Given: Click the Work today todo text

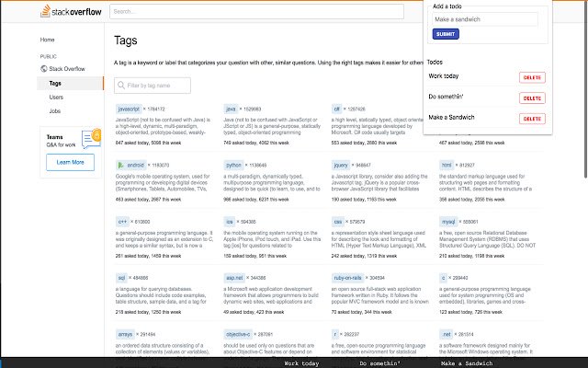Looking at the screenshot, I should click(x=444, y=76).
